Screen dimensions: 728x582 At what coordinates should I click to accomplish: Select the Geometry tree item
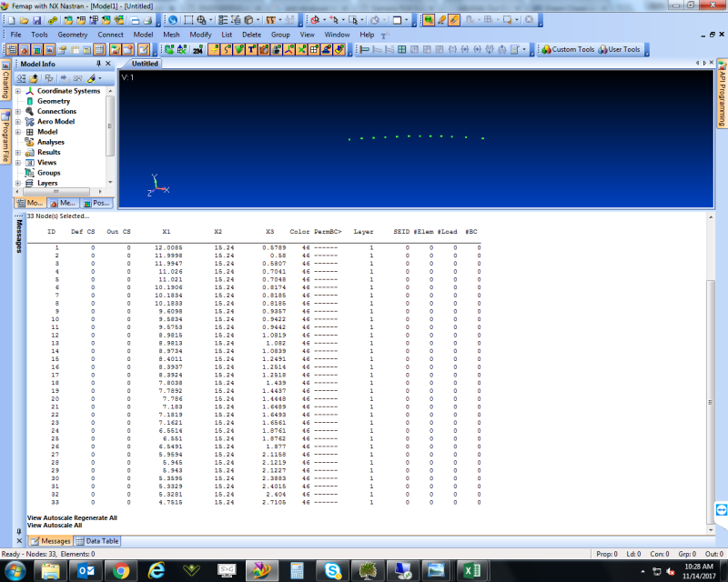pyautogui.click(x=54, y=101)
